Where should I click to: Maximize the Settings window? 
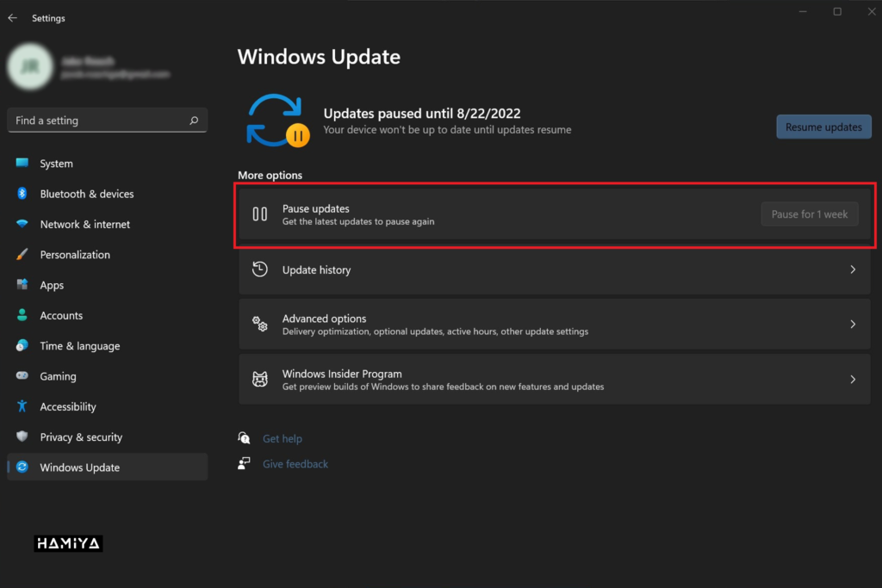[837, 11]
